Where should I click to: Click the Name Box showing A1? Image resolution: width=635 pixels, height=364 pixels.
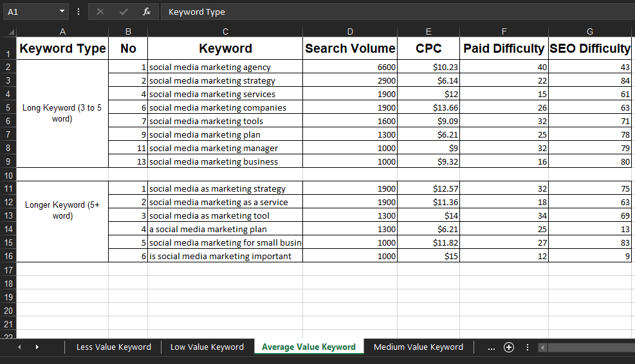29,12
